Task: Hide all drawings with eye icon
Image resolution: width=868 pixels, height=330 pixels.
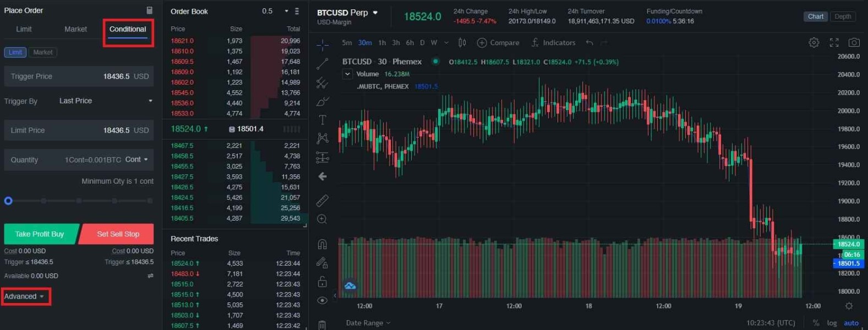Action: 323,300
